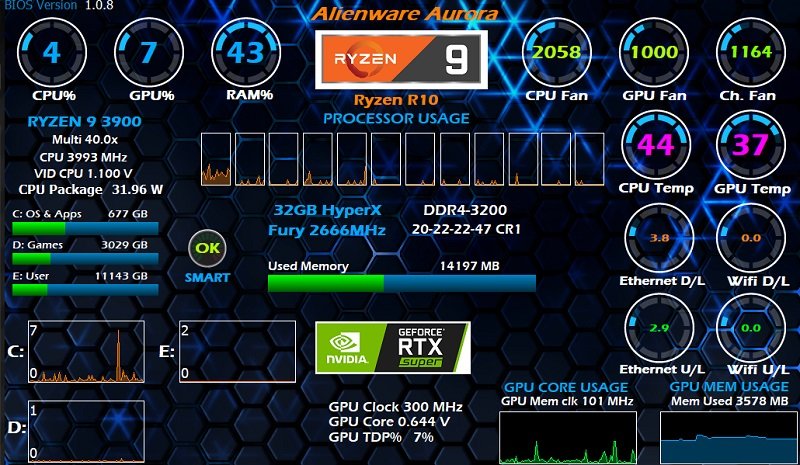Click the GPU Core Usage graph
Viewport: 800px width, 465px height.
click(567, 436)
